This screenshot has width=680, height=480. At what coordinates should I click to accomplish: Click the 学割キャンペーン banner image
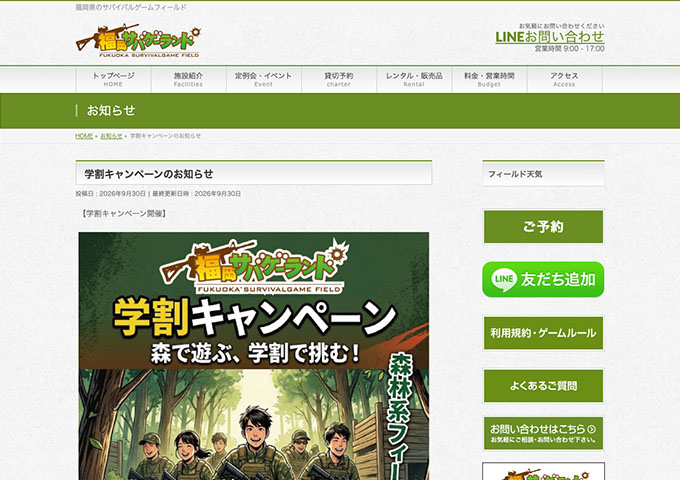click(254, 356)
